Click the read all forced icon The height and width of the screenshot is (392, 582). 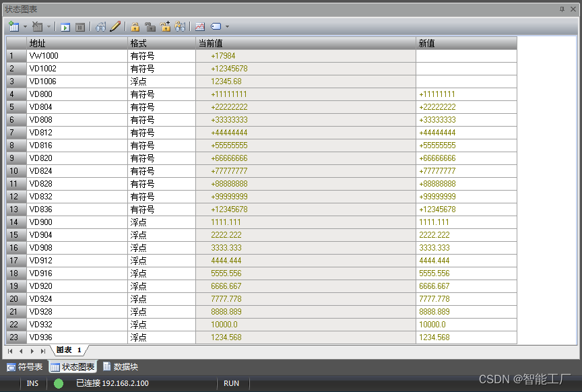pyautogui.click(x=180, y=27)
